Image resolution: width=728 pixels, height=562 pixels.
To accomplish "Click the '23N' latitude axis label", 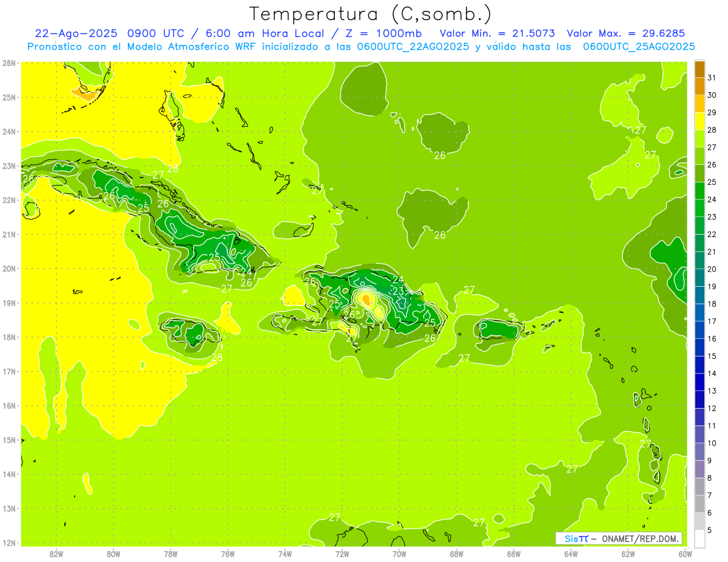I will (x=9, y=166).
